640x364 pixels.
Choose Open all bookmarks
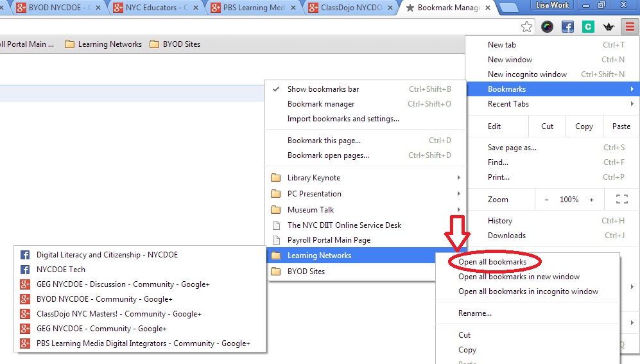click(528, 262)
